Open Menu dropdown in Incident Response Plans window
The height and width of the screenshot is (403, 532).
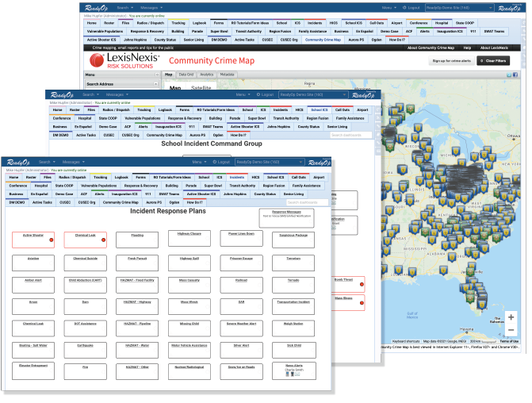tap(199, 162)
